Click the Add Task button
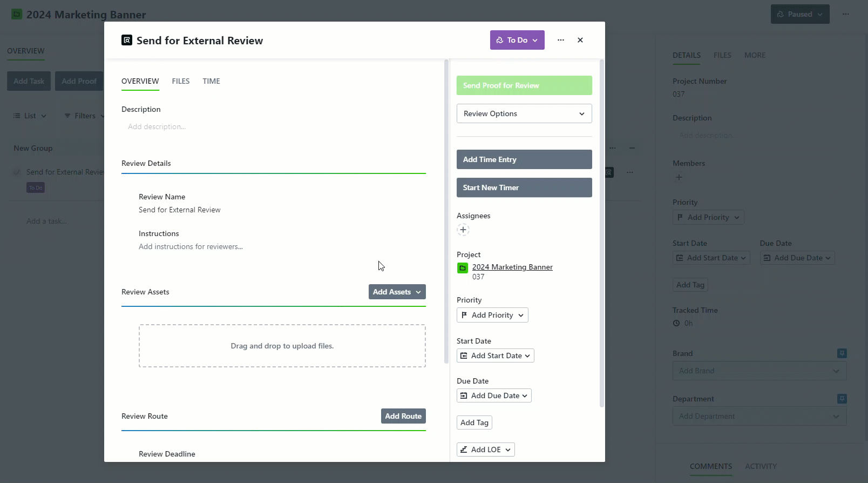The image size is (868, 483). pos(29,81)
